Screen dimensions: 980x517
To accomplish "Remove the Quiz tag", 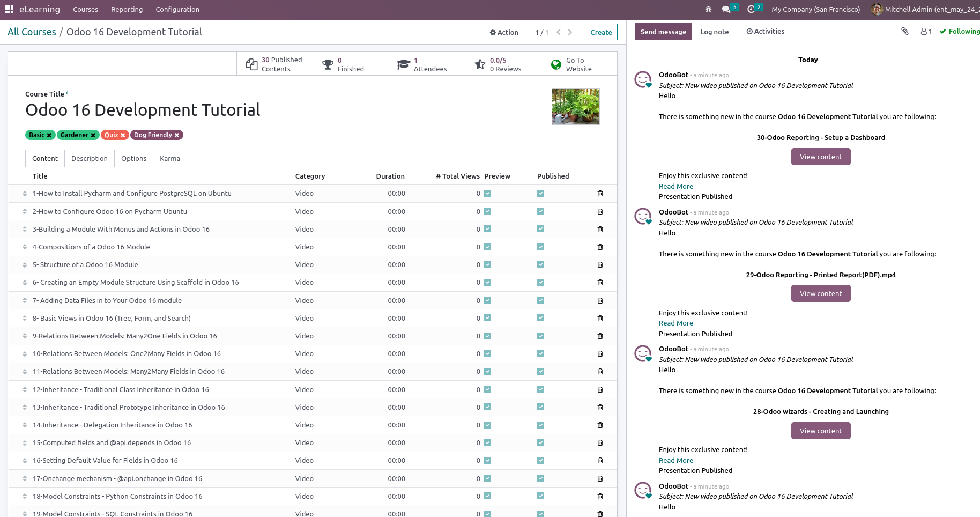I will (x=123, y=135).
